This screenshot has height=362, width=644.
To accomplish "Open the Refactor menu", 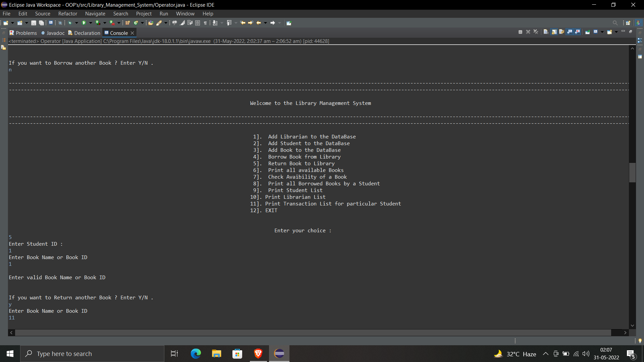I will (x=67, y=14).
